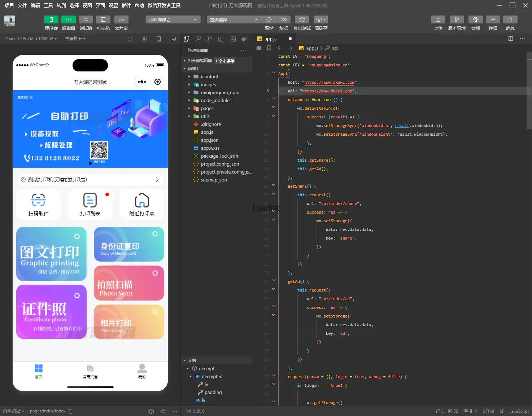Open the cloud development console
The width and height of the screenshot is (532, 416).
pos(121,19)
